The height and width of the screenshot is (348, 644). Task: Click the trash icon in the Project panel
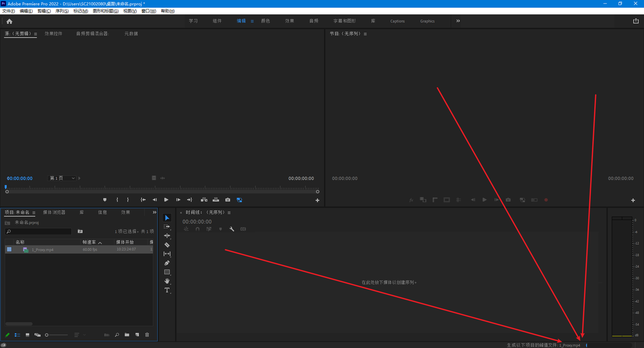pyautogui.click(x=147, y=335)
